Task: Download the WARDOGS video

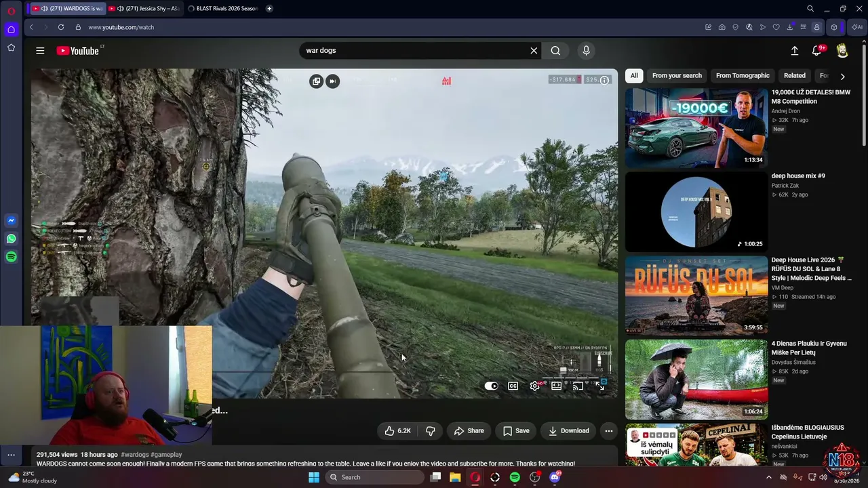Action: coord(568,431)
